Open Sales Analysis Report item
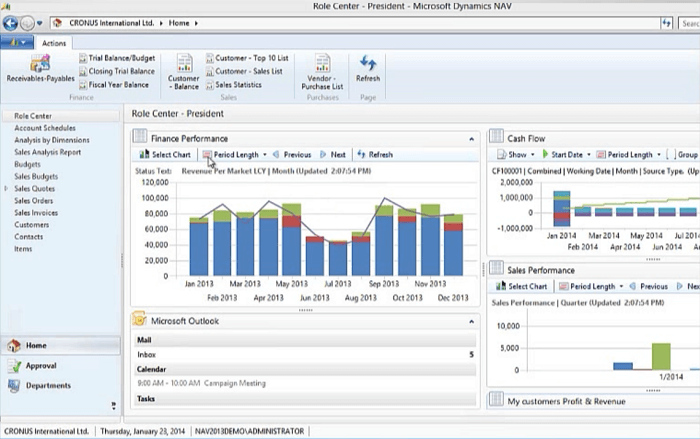 tap(47, 152)
